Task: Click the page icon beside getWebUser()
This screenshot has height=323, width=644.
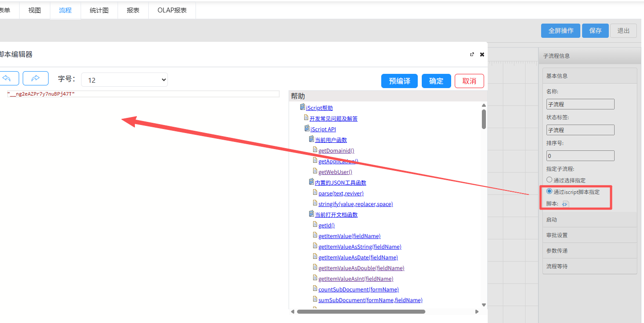Action: point(315,171)
